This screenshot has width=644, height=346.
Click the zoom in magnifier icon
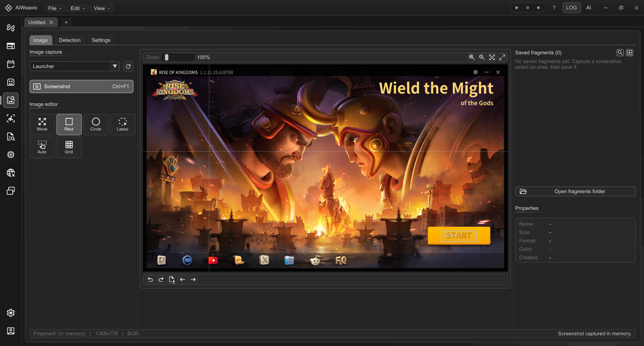472,57
